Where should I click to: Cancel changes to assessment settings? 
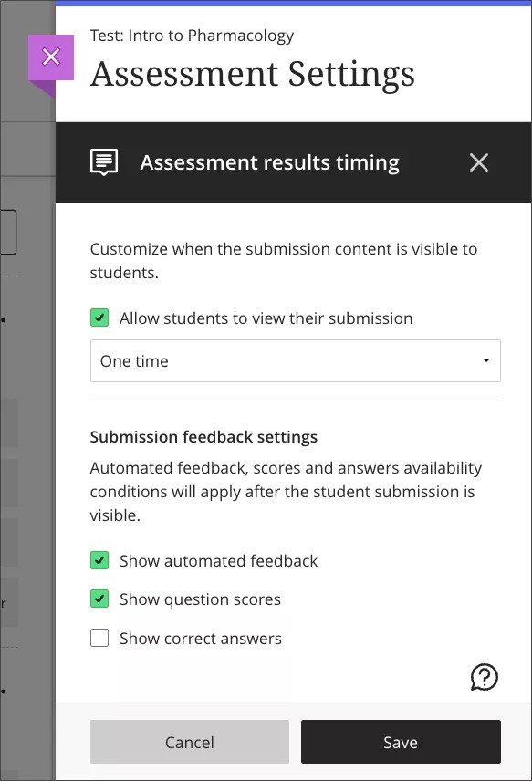click(x=190, y=741)
